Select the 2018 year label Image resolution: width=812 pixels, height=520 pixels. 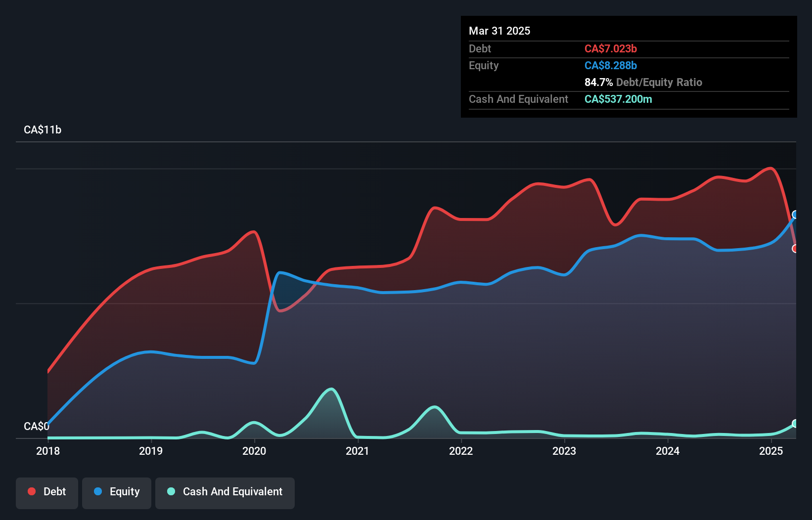coord(47,451)
